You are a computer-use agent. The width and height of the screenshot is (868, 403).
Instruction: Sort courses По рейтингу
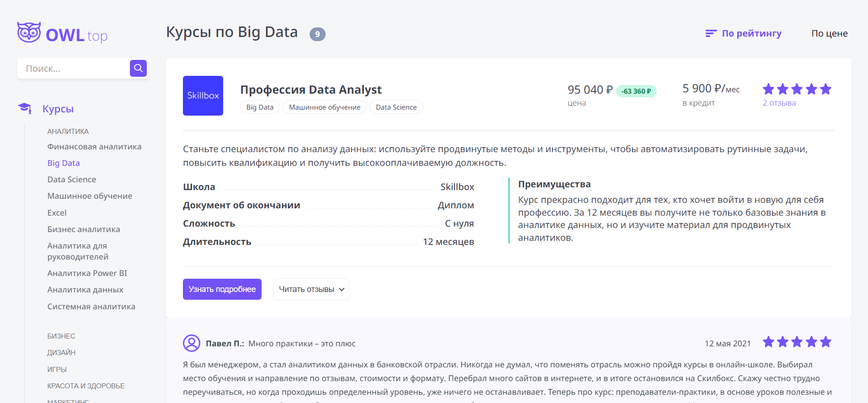click(751, 33)
